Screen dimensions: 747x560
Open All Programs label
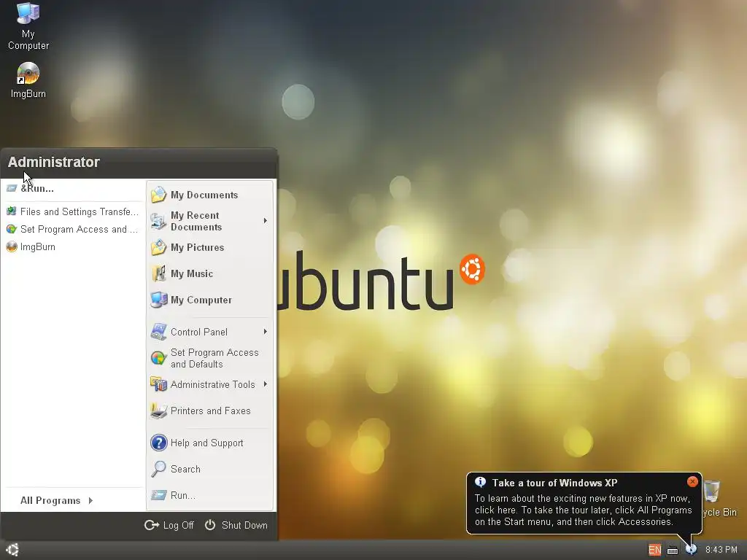(x=50, y=500)
